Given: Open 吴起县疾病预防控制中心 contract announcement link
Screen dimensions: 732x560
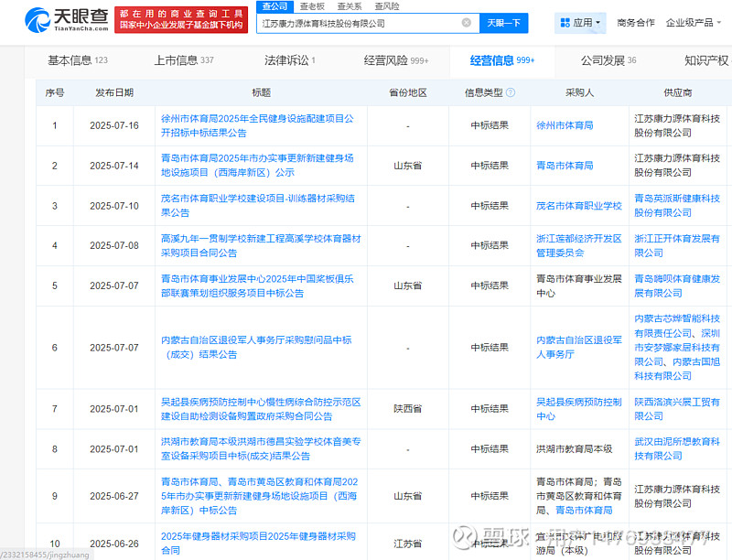Looking at the screenshot, I should [x=261, y=409].
